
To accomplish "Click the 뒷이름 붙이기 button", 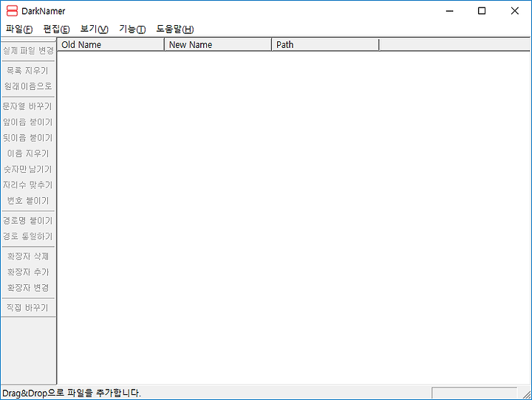I will 28,137.
